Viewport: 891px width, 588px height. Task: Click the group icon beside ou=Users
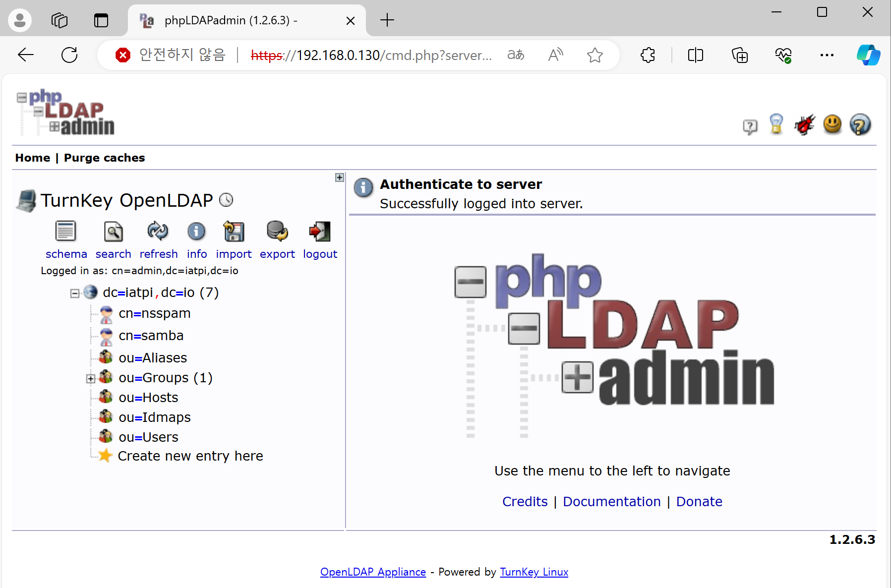pos(106,436)
